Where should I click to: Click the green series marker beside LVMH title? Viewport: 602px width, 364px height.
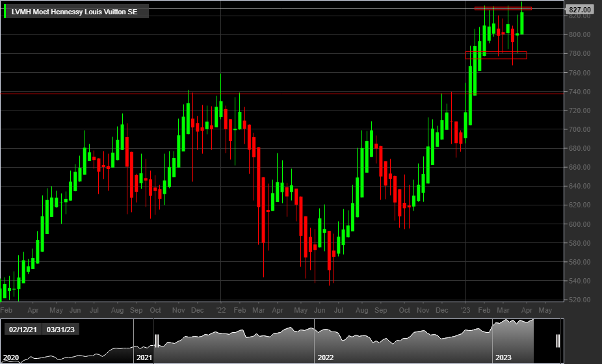click(5, 12)
